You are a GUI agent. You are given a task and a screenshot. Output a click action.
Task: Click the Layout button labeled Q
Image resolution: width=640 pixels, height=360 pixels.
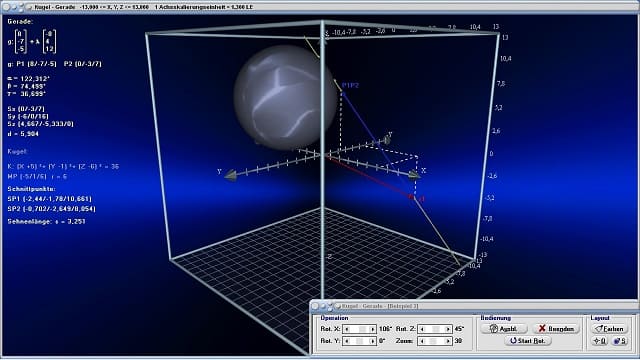pos(600,341)
